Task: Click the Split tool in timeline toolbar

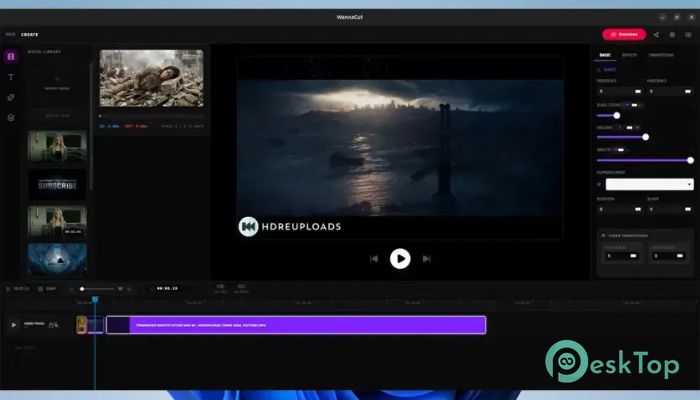Action: point(17,289)
